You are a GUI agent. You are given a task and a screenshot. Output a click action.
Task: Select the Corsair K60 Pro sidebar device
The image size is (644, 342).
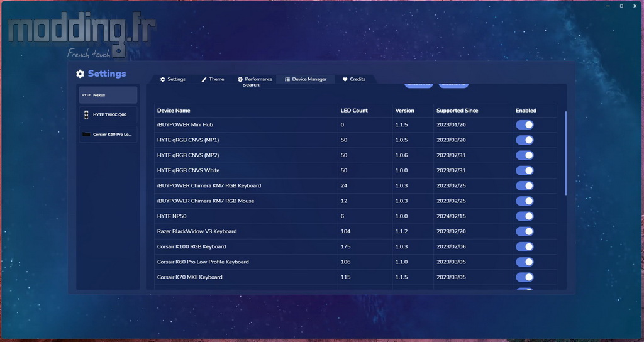click(x=108, y=135)
